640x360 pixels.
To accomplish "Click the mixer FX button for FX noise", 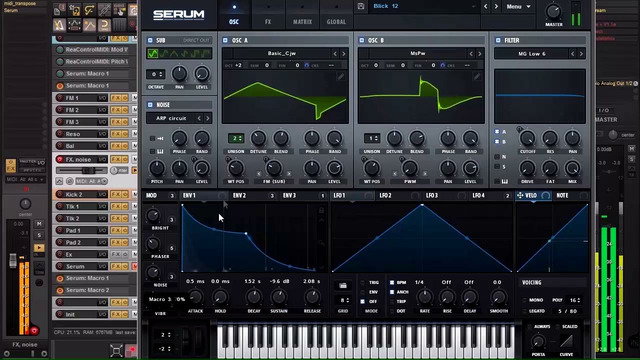I will click(11, 166).
